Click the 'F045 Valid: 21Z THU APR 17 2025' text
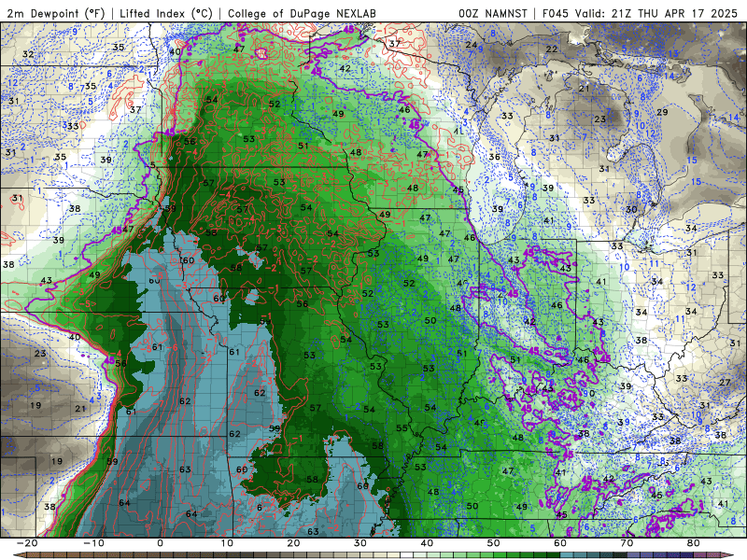 pos(640,13)
